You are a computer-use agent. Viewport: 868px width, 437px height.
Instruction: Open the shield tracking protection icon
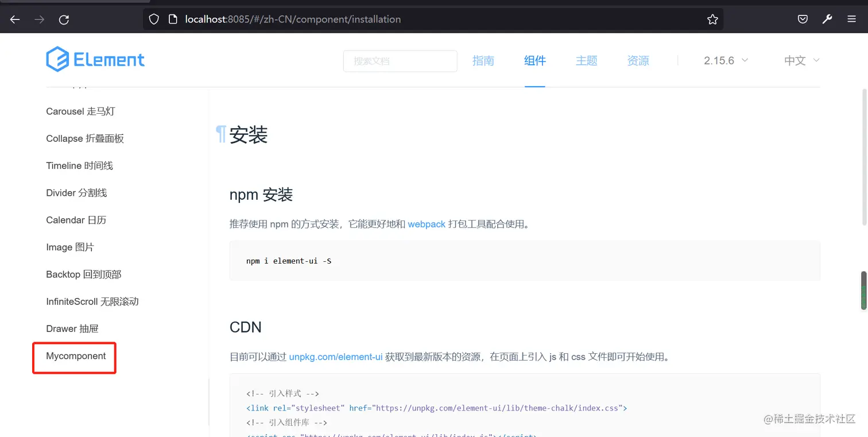pos(154,20)
